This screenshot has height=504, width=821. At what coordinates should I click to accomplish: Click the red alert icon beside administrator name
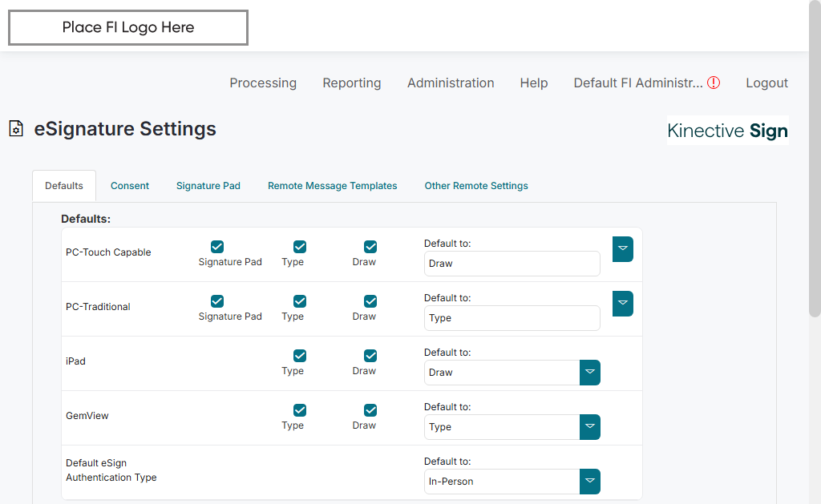click(714, 83)
